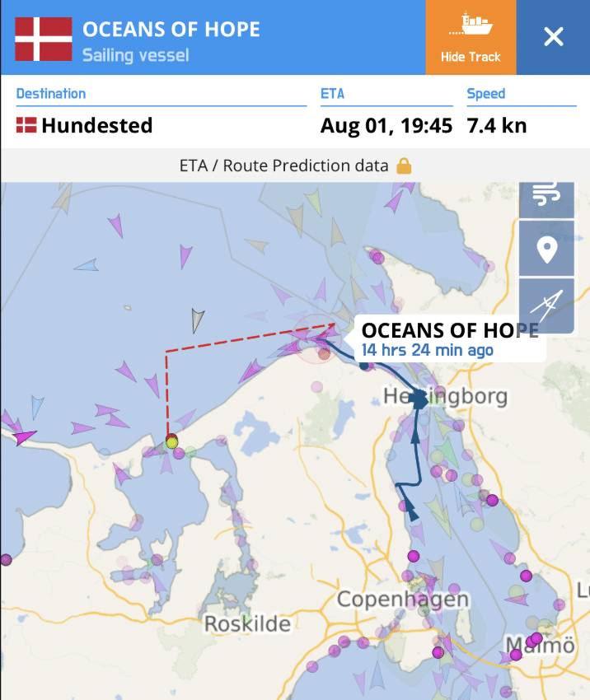Select the Hundested destination name
Image resolution: width=590 pixels, height=700 pixels.
pyautogui.click(x=96, y=126)
